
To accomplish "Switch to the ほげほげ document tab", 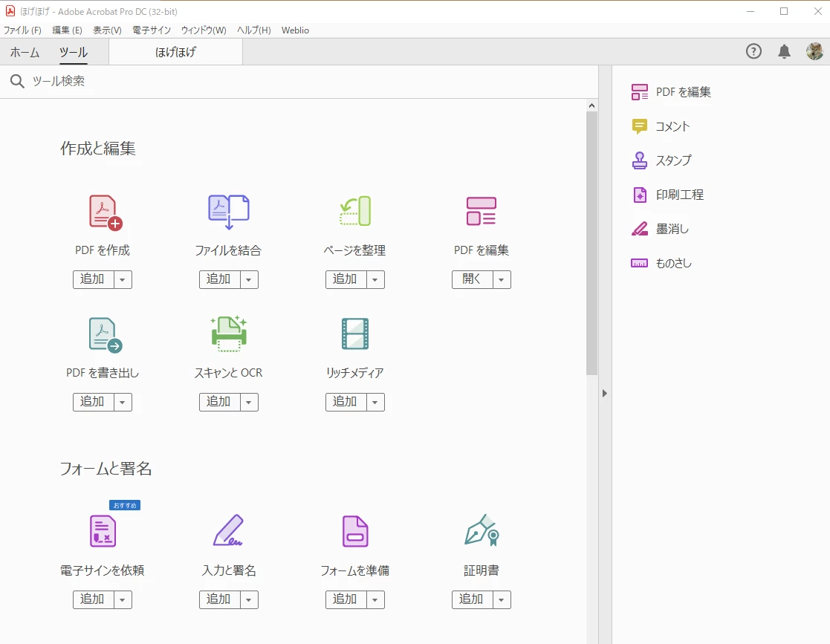I will click(176, 52).
